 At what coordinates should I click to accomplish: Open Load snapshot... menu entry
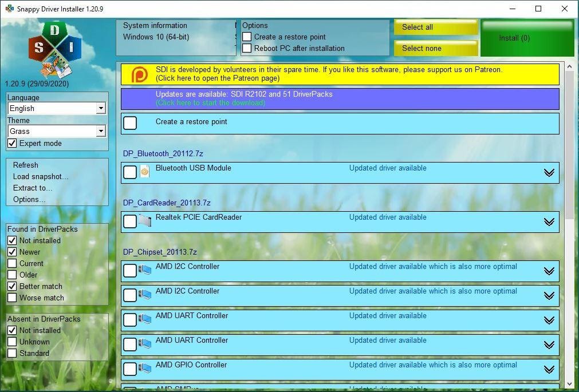point(41,176)
